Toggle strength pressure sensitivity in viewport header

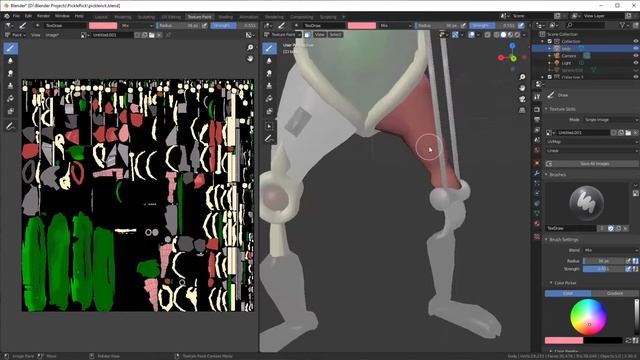(521, 25)
